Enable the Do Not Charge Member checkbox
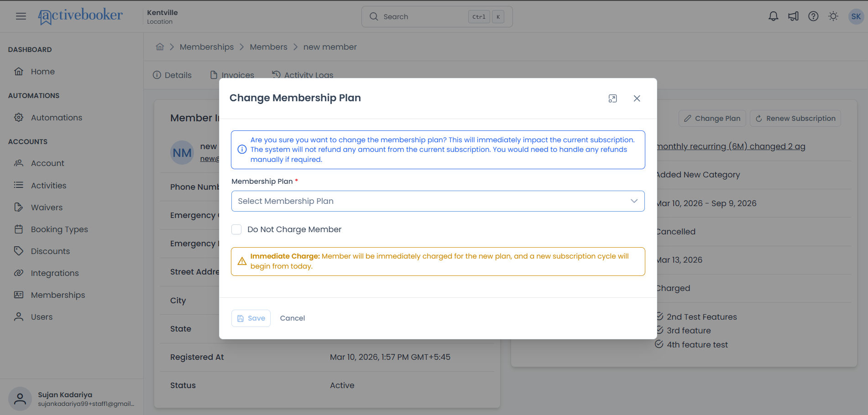This screenshot has height=415, width=868. (236, 229)
